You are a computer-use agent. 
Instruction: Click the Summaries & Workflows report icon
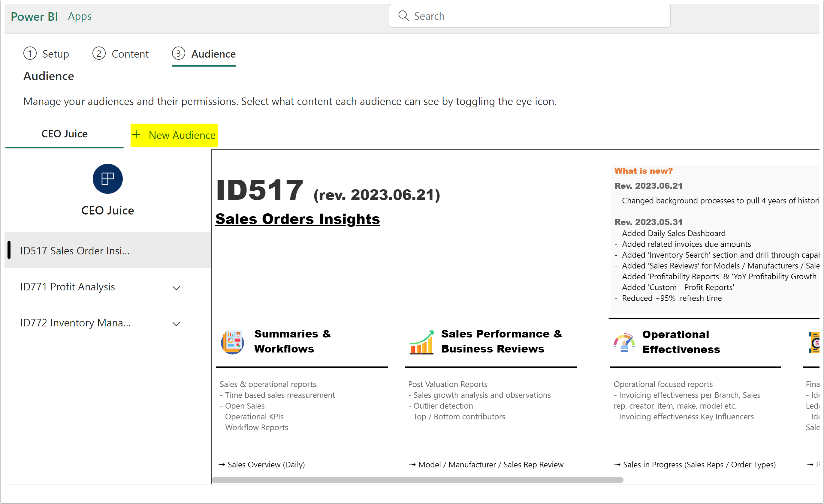click(x=232, y=342)
